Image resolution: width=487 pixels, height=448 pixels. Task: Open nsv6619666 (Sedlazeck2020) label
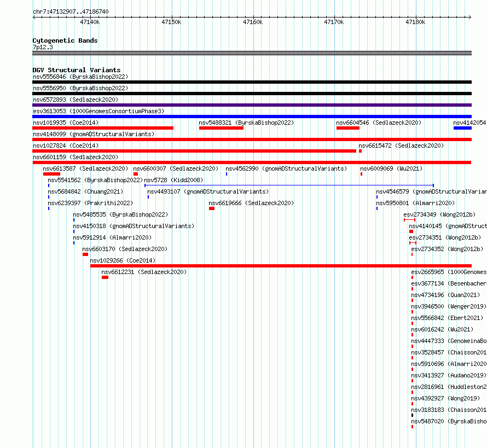click(x=251, y=203)
